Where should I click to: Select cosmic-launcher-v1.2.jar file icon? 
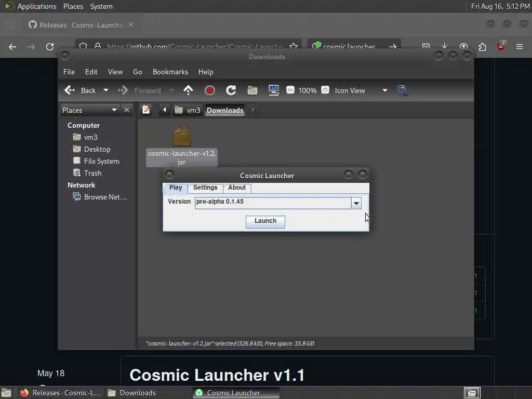click(x=181, y=136)
